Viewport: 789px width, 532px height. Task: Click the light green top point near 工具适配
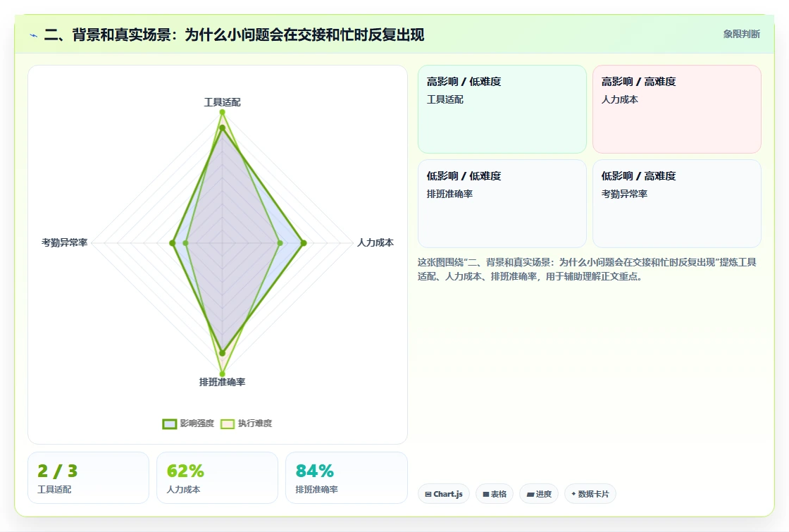[222, 112]
